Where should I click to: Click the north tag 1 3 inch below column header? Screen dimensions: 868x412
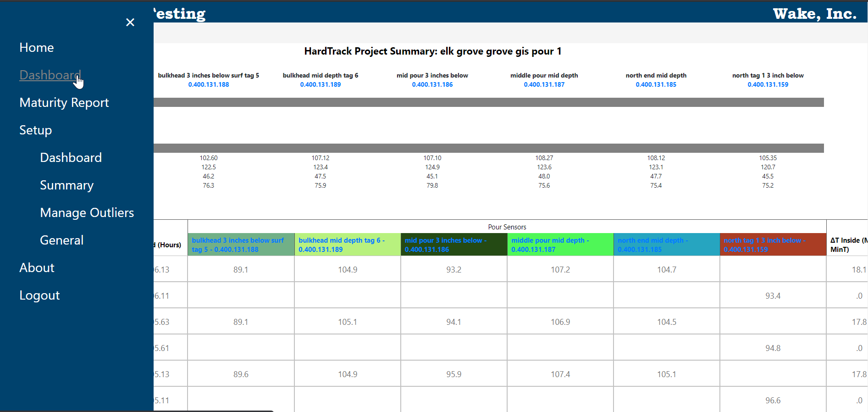point(773,245)
